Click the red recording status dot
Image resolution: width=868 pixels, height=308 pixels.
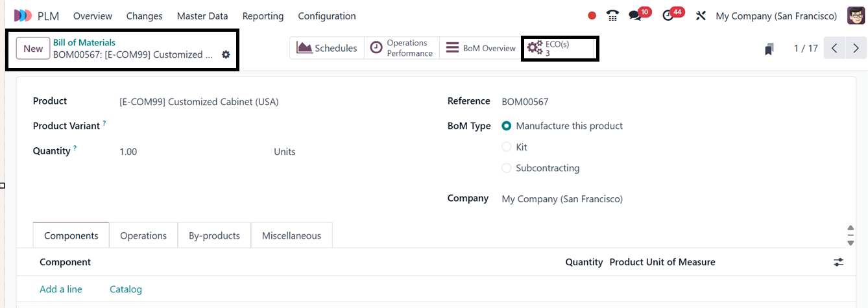(x=592, y=16)
